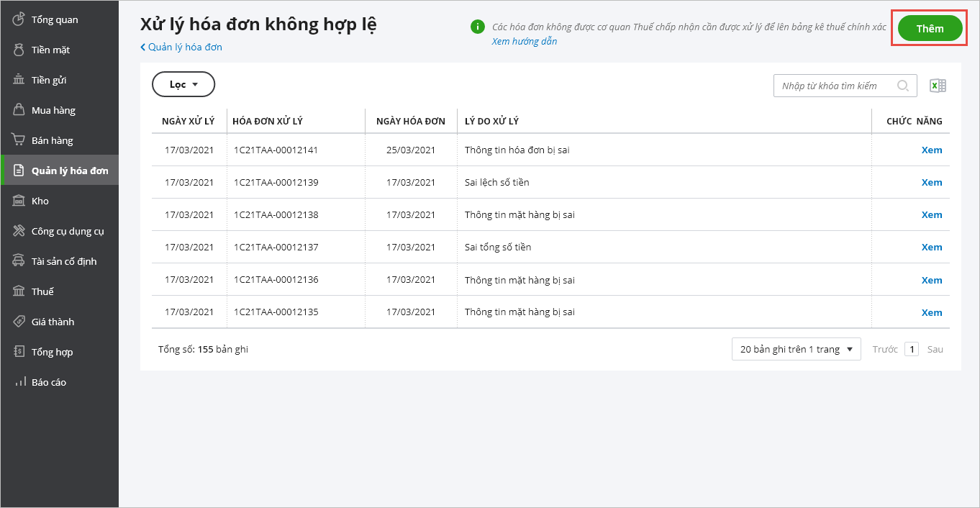This screenshot has width=980, height=508.
Task: Open the Báo cáo chart icon
Action: (x=19, y=382)
